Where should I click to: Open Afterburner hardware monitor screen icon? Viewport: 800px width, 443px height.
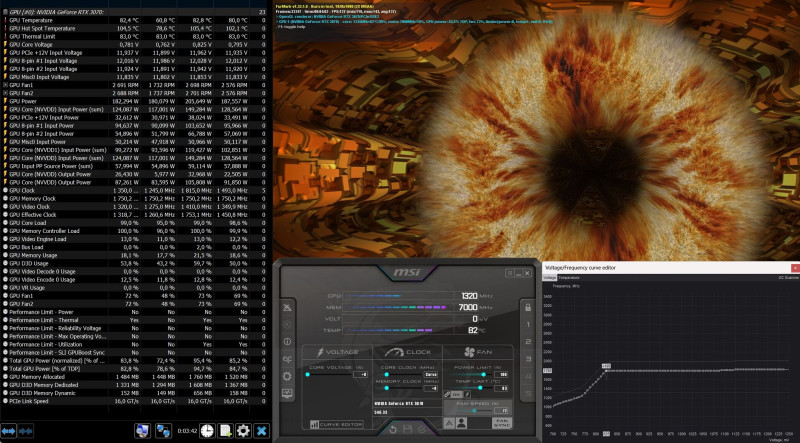tap(287, 393)
